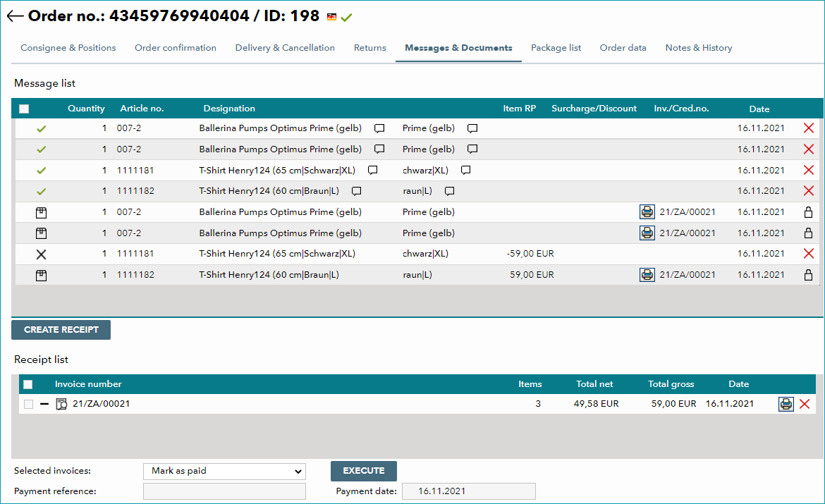Open the comment bubble after 'T-Shirt Henry124 (60 cm|Braun|L)' in the checked row
825x504 pixels.
pos(356,191)
